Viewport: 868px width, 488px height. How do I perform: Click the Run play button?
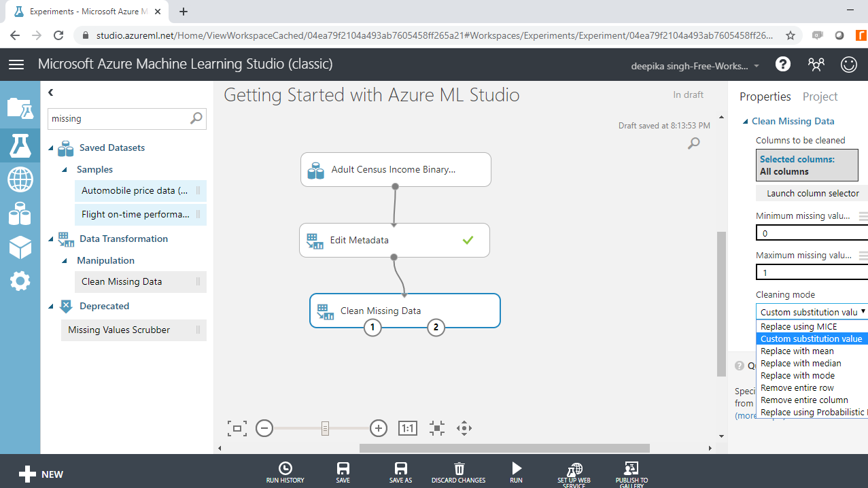coord(517,472)
